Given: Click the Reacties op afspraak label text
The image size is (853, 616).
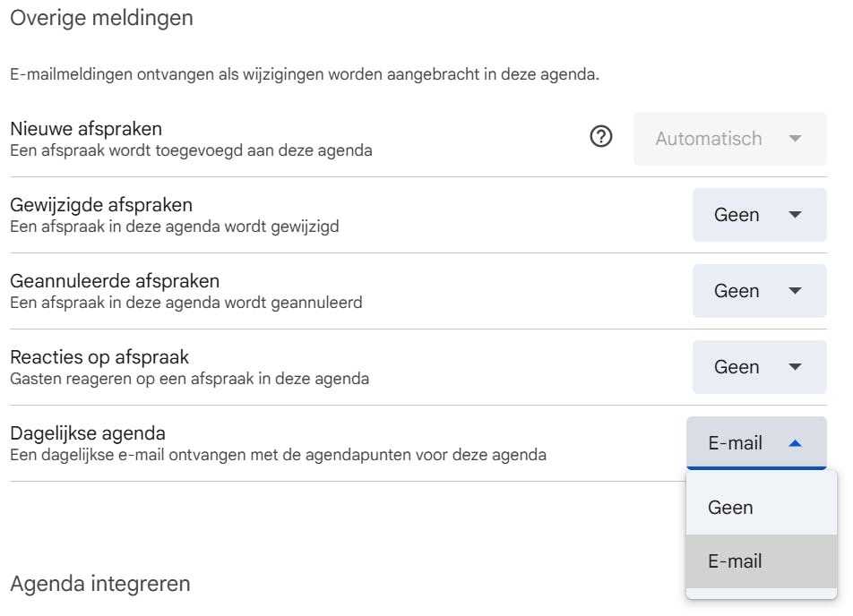Looking at the screenshot, I should pos(99,358).
